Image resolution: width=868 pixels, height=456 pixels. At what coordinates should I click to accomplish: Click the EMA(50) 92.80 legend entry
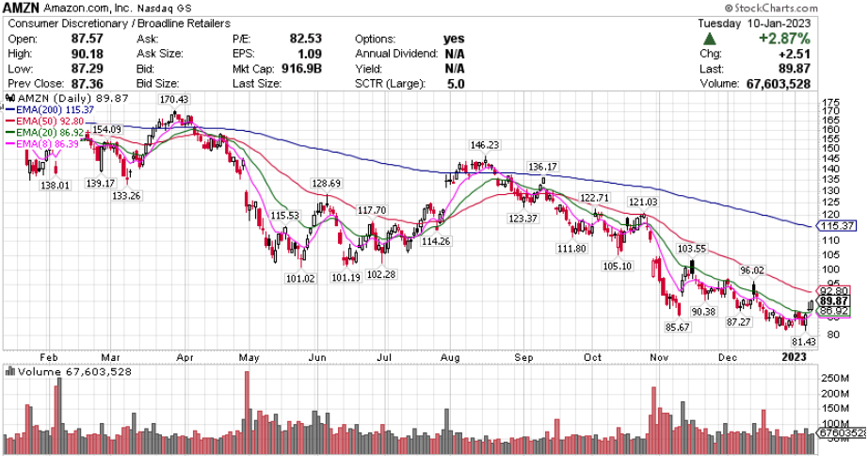45,121
